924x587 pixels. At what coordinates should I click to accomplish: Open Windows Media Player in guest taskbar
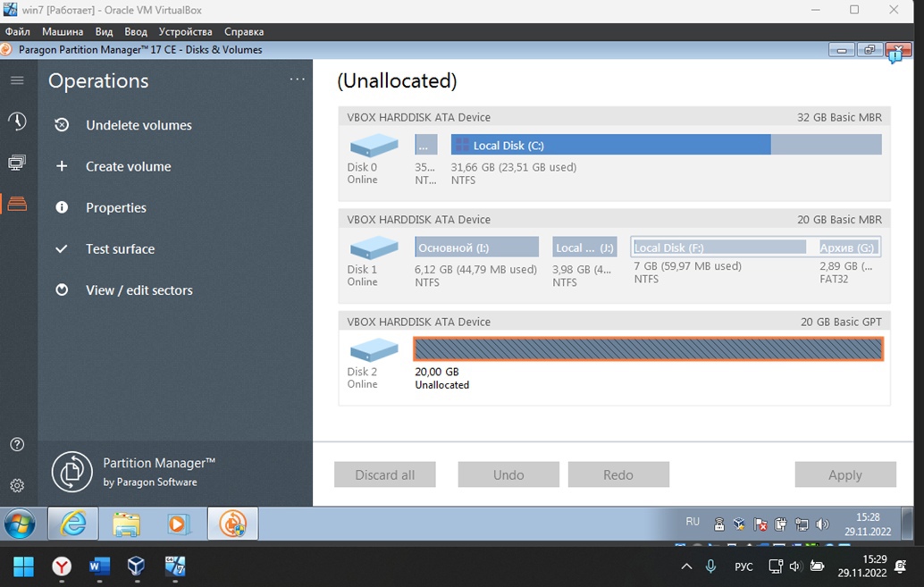pos(177,524)
